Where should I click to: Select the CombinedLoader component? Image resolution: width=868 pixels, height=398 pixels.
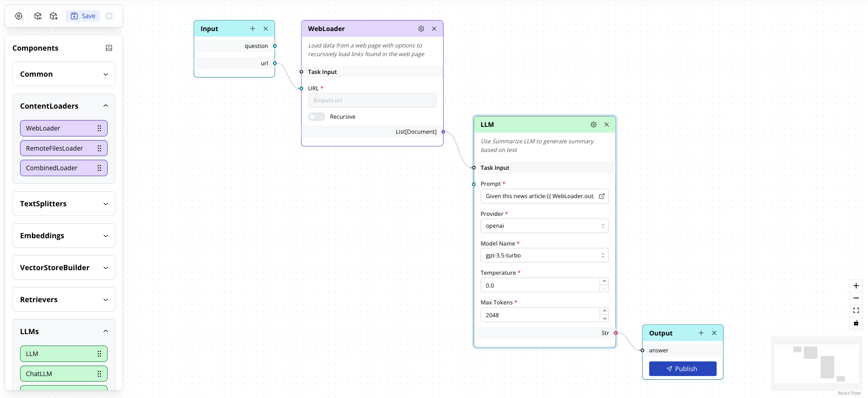tap(64, 168)
